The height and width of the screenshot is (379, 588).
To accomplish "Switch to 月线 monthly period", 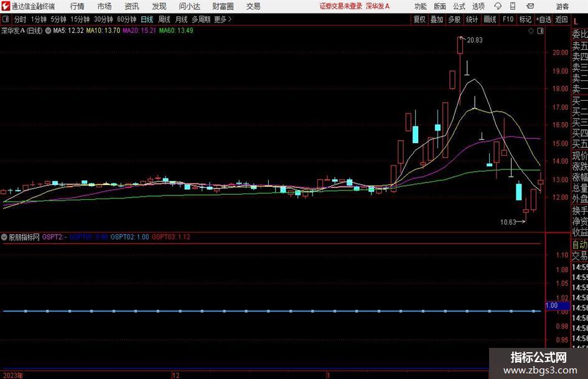I will coord(181,19).
